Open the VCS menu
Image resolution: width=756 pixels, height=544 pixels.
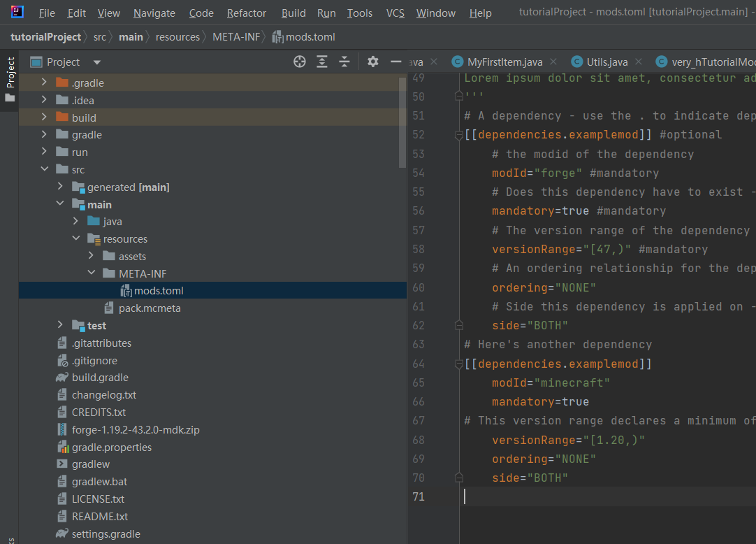pos(395,13)
